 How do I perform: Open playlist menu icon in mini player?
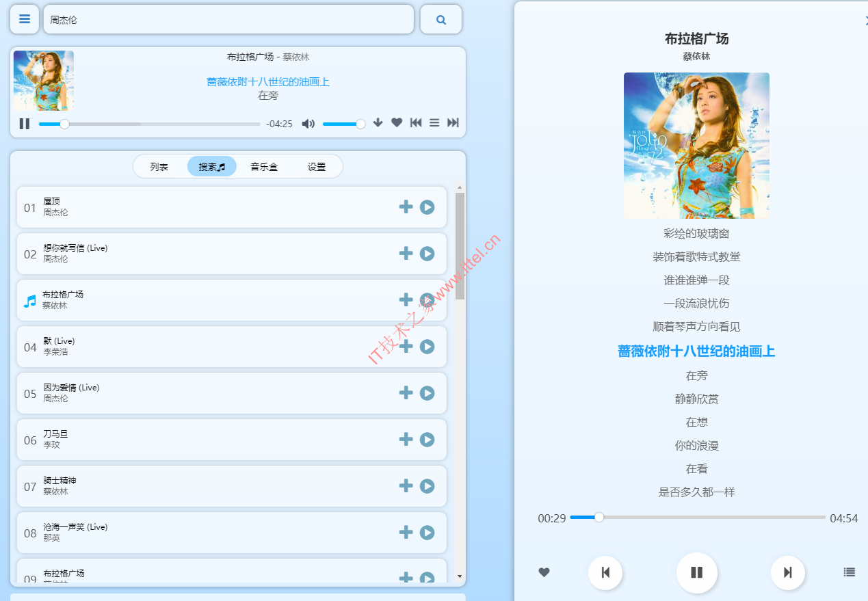pos(434,123)
